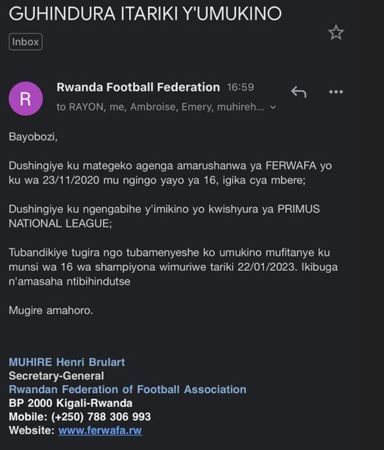Tap the purple R sender avatar

click(26, 99)
